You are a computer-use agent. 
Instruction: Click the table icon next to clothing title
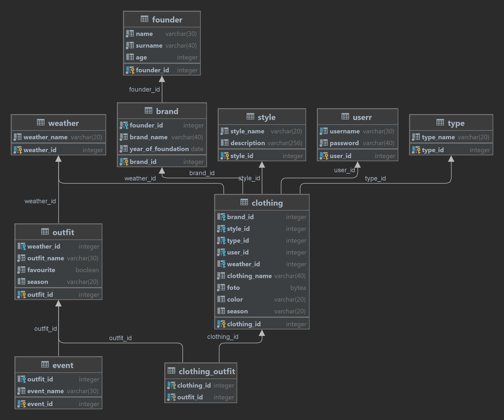(x=244, y=202)
